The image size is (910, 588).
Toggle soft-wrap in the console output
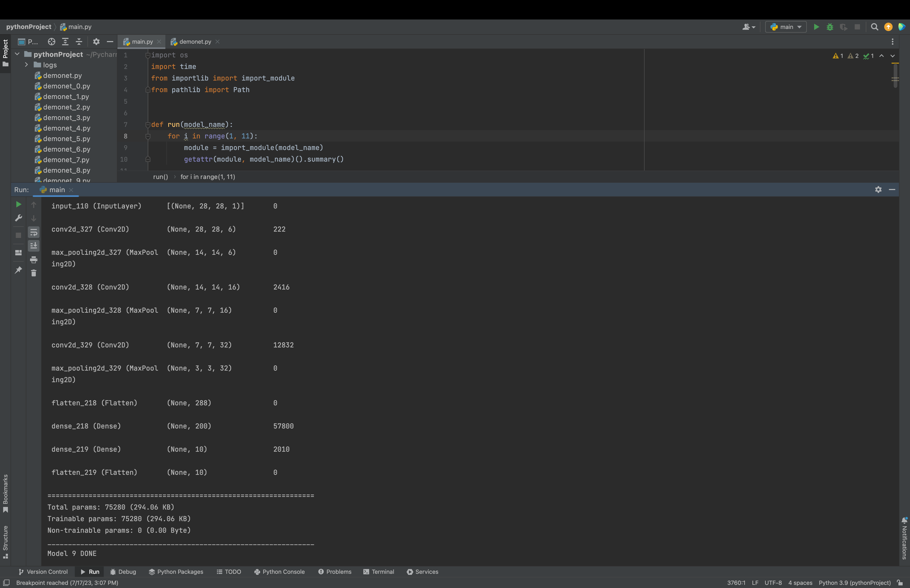point(34,232)
